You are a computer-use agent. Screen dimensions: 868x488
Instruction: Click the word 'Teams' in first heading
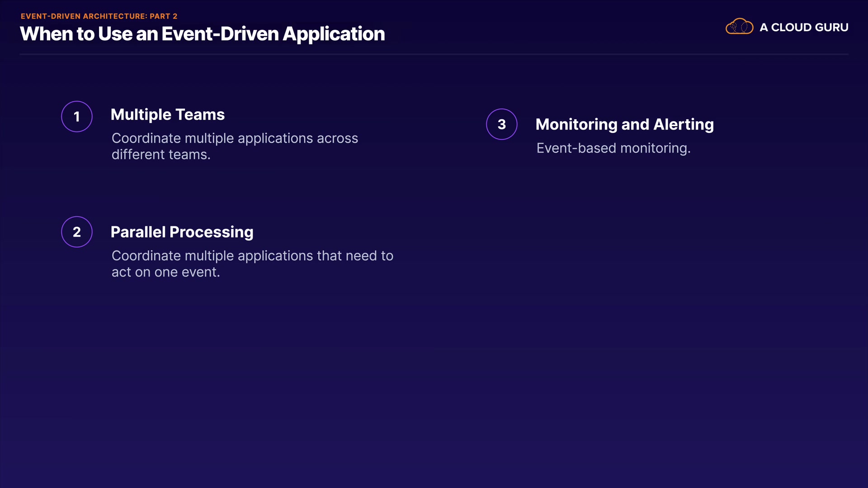click(199, 115)
